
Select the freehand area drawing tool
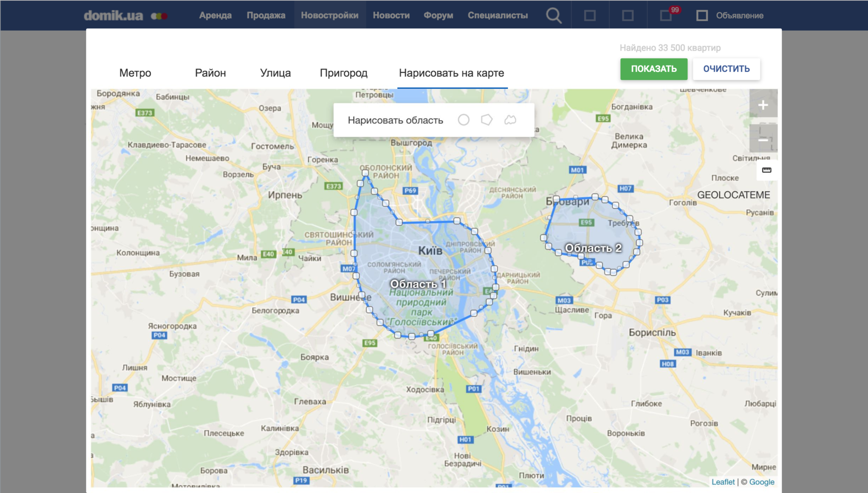[x=510, y=120]
